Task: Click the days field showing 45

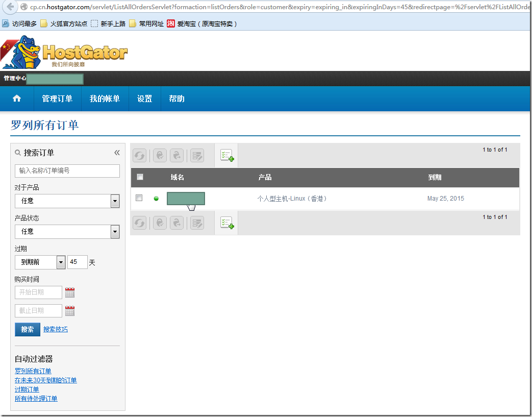Action: [78, 262]
